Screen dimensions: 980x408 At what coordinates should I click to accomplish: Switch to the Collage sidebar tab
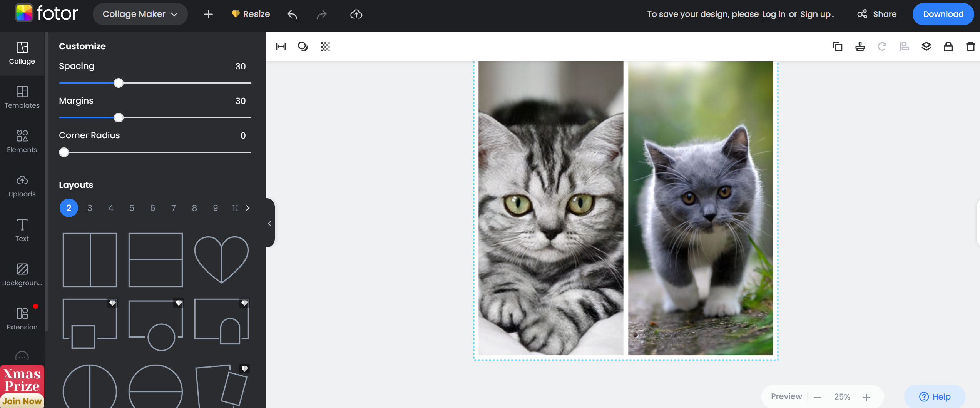[22, 53]
